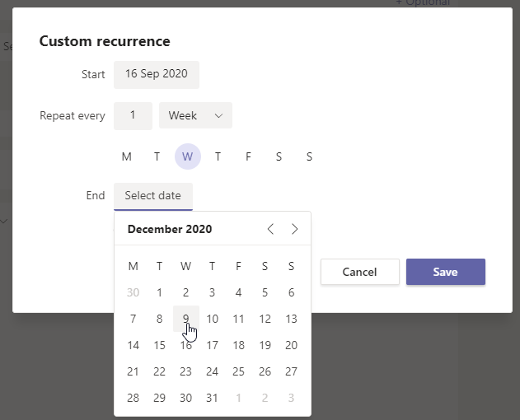The height and width of the screenshot is (420, 520).
Task: Choose December 31 in the calendar
Action: 213,398
